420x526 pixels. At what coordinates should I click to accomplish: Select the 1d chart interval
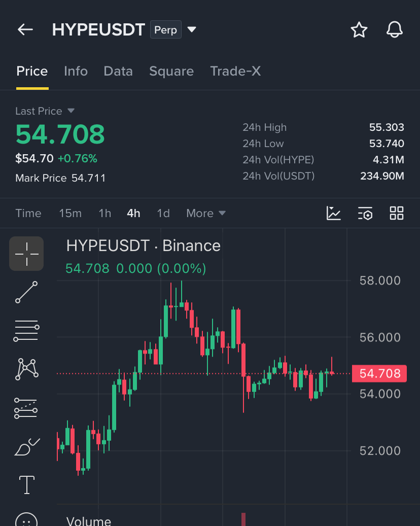[163, 214]
